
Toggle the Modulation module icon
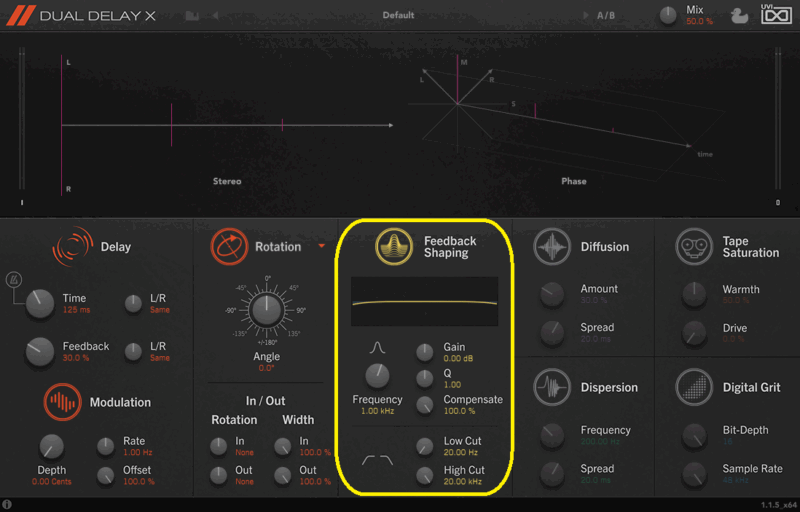62,402
